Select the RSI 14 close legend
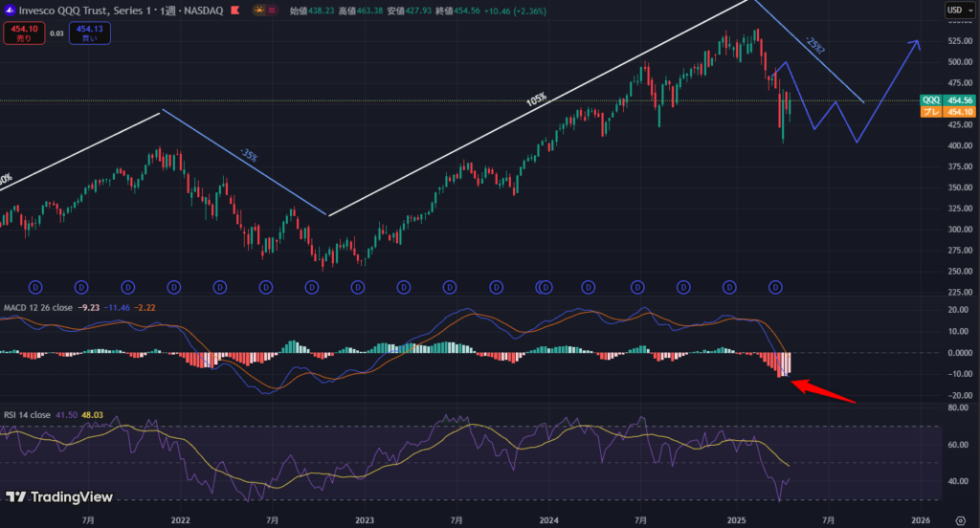 tap(27, 415)
